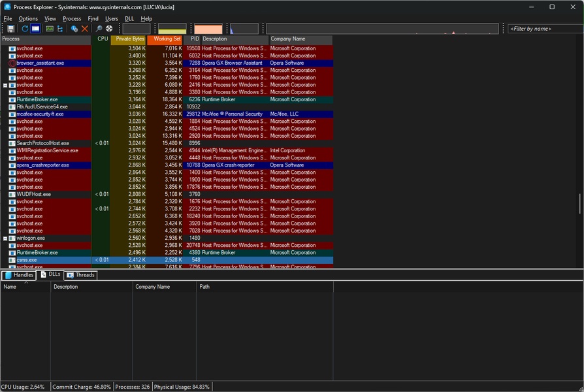Open the Options menu
Image resolution: width=584 pixels, height=392 pixels.
28,19
